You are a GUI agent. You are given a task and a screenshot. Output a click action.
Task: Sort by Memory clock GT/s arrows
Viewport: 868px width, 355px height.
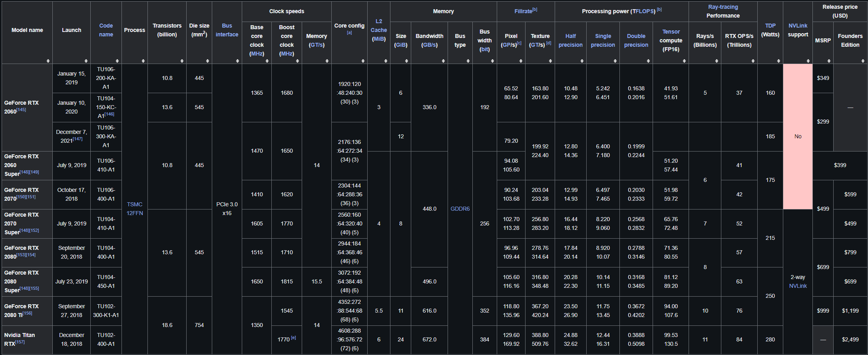click(x=327, y=61)
